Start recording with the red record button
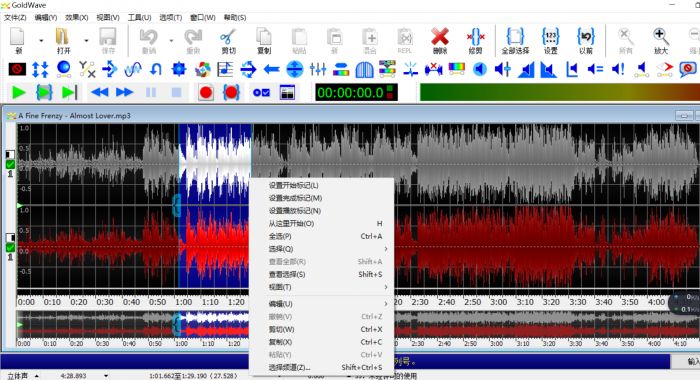This screenshot has height=380, width=700. (206, 93)
